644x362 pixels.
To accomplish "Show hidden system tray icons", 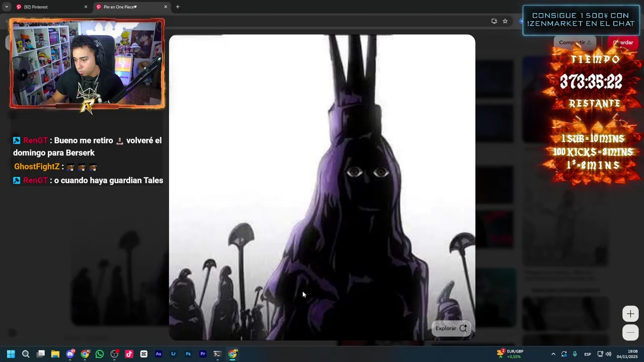I will point(553,354).
